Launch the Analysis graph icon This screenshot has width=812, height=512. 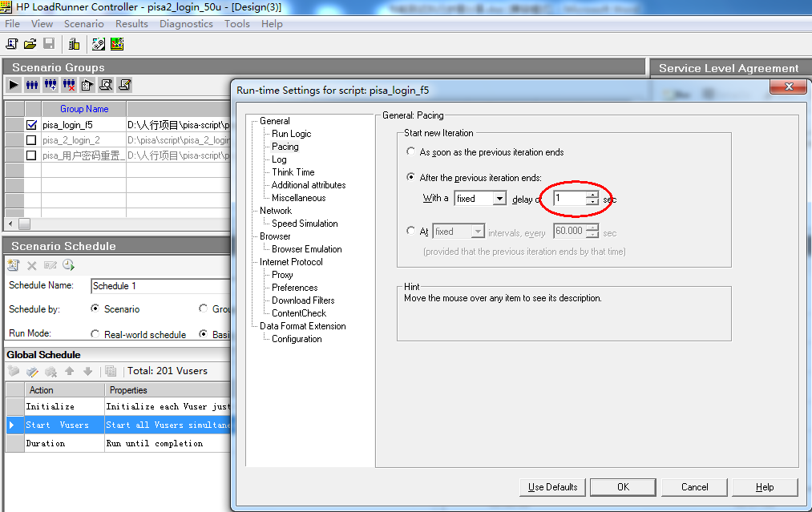pyautogui.click(x=117, y=44)
